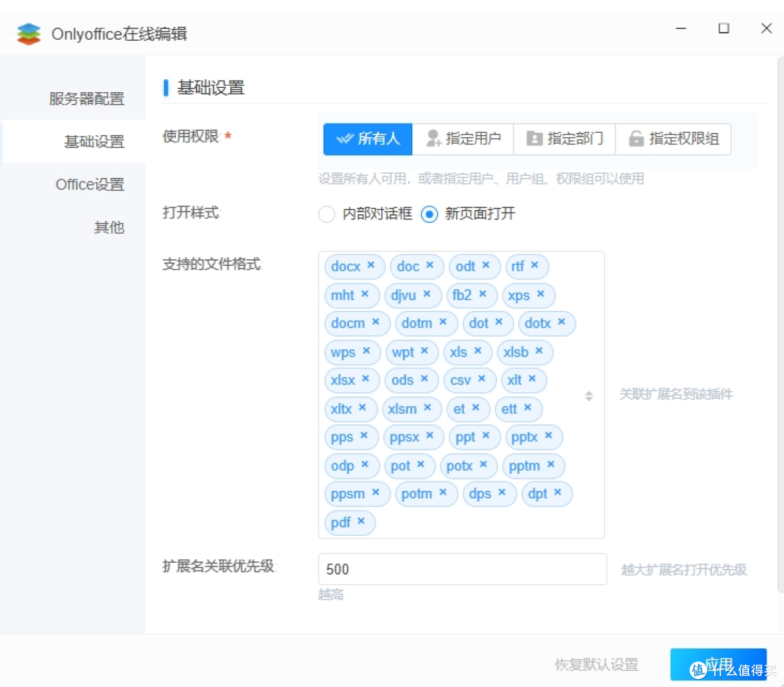Switch to the 服务器配置 tab

[x=89, y=98]
